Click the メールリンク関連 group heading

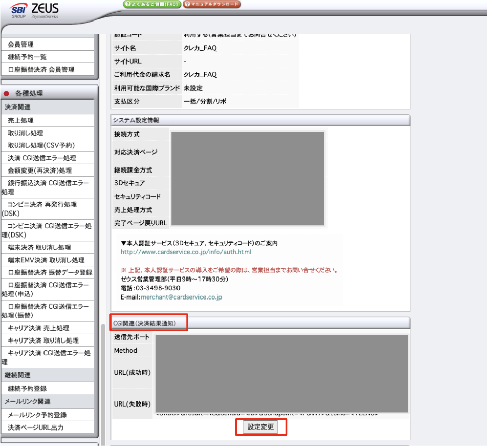click(48, 401)
